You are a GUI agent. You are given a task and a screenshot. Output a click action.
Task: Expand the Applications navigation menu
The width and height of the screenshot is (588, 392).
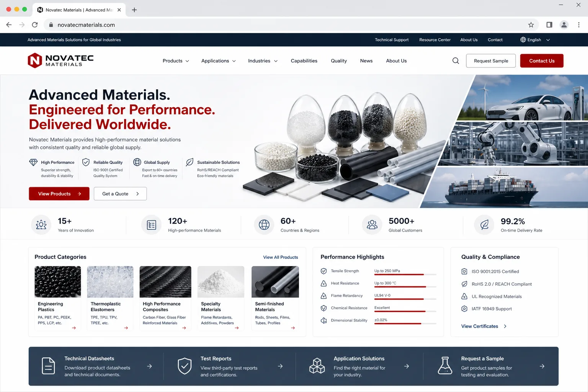click(x=219, y=61)
